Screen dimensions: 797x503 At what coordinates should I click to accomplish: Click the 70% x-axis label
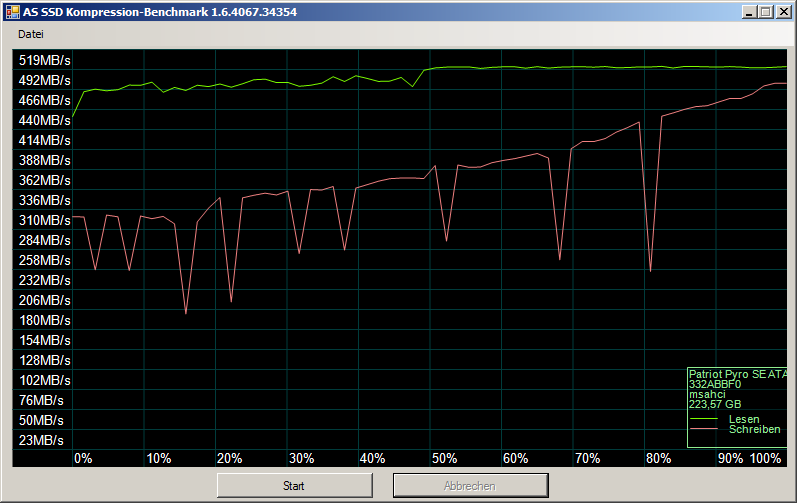[x=587, y=458]
